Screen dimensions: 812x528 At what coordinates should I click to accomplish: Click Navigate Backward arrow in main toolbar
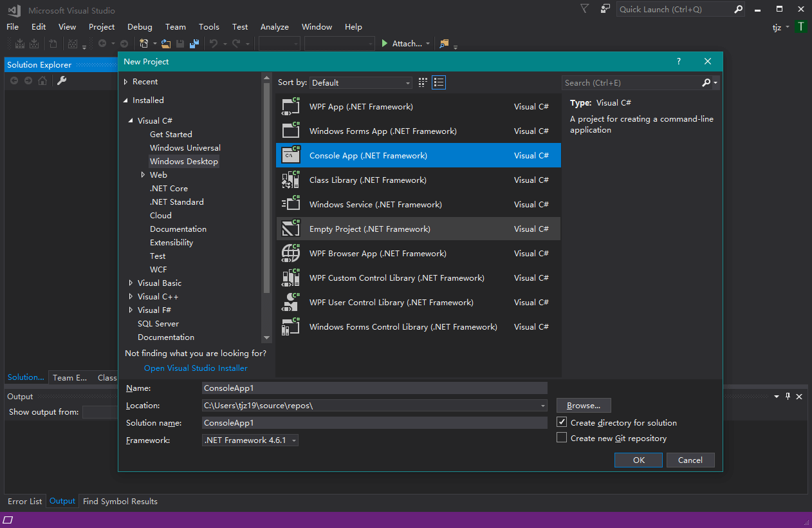(x=102, y=44)
